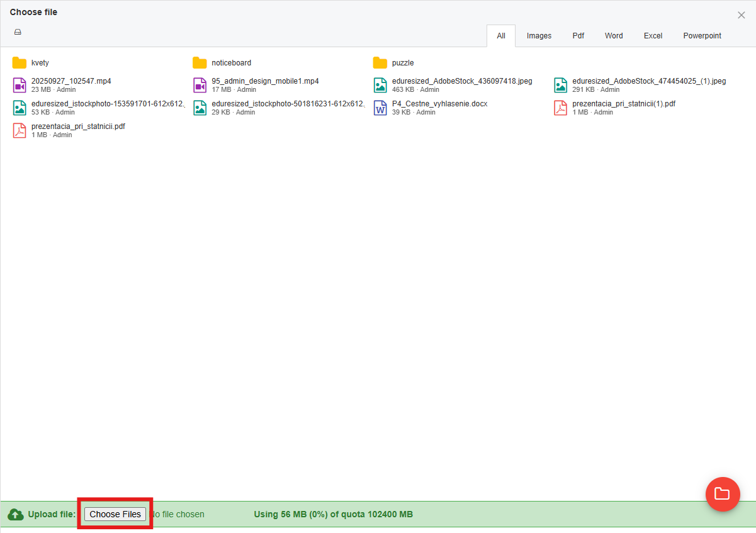
Task: Open the kvety folder icon
Action: coord(19,63)
